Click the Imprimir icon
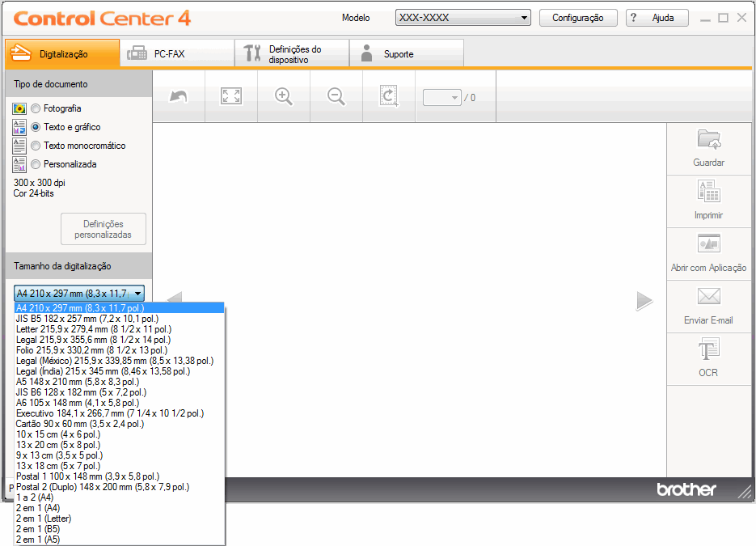756x546 pixels. (709, 191)
